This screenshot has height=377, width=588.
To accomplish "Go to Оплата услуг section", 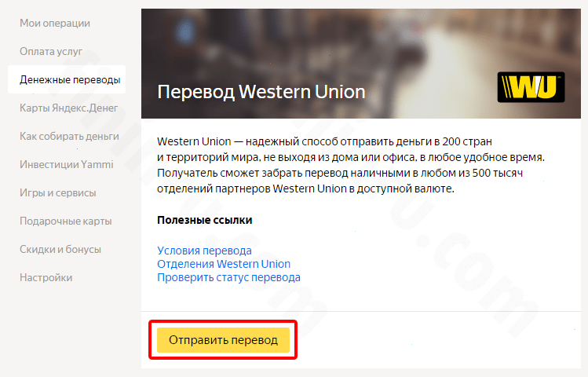I will click(x=51, y=51).
